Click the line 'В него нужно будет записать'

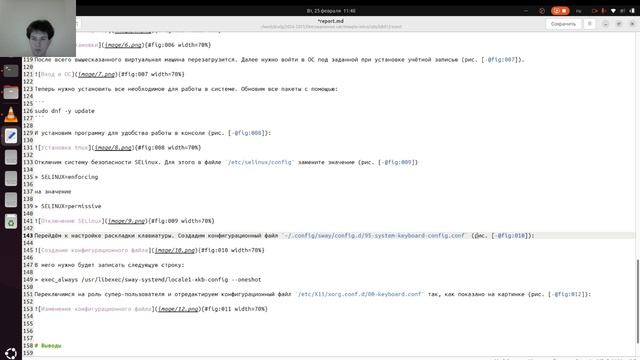click(109, 265)
